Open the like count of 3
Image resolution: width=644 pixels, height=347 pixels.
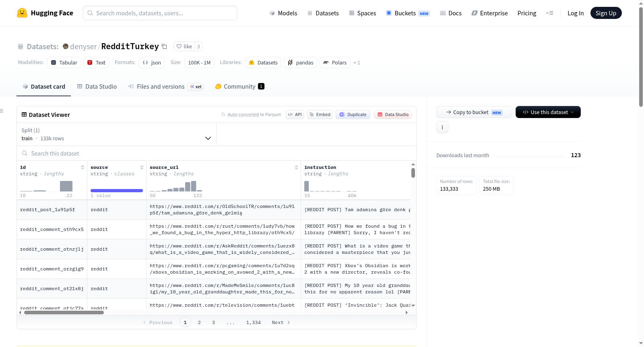(x=198, y=46)
